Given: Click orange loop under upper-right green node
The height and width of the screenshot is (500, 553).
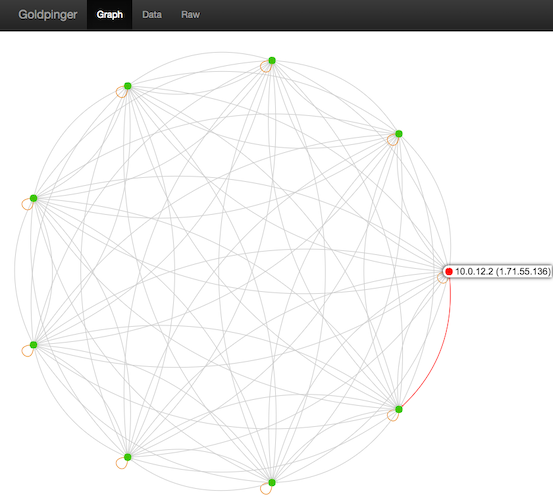Looking at the screenshot, I should pyautogui.click(x=393, y=140).
